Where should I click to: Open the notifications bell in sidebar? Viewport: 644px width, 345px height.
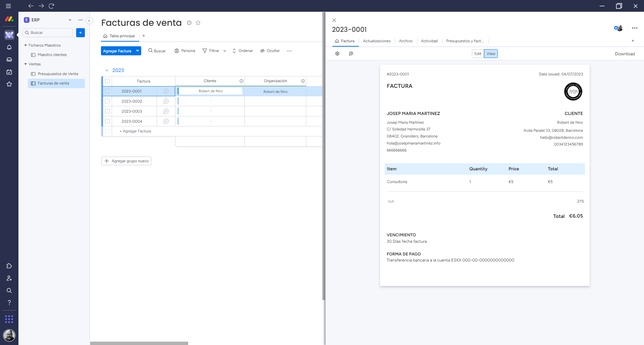9,47
